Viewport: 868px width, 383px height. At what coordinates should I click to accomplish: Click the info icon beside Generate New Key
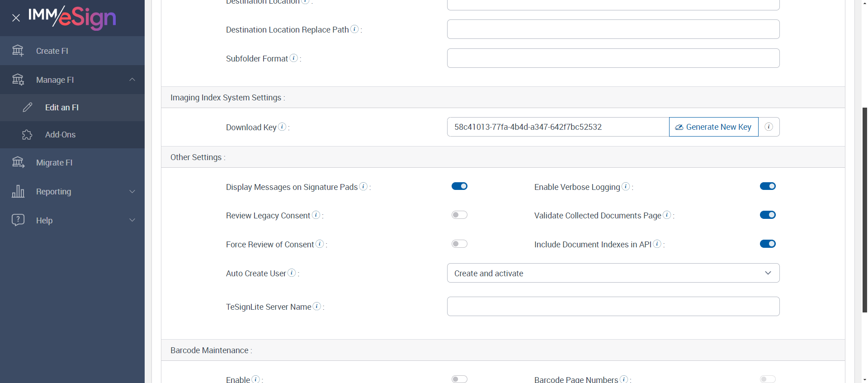coord(769,127)
